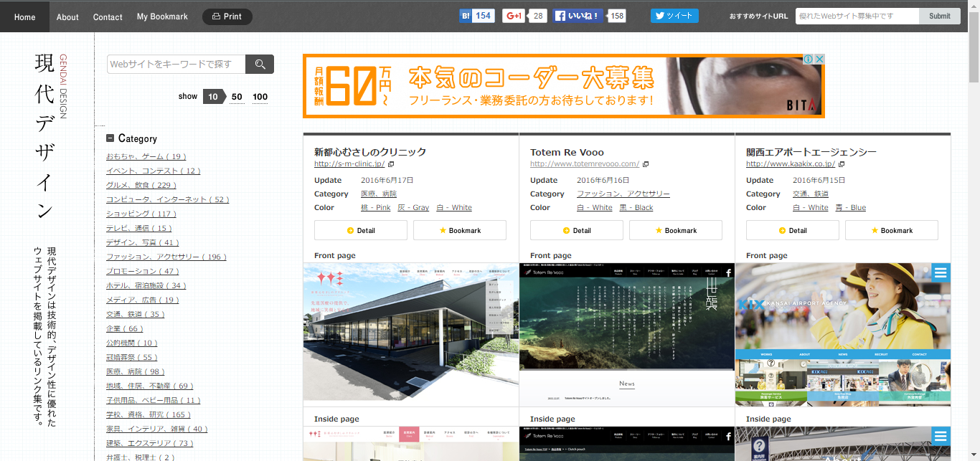
Task: Click the Twitter tweet button
Action: click(x=674, y=16)
